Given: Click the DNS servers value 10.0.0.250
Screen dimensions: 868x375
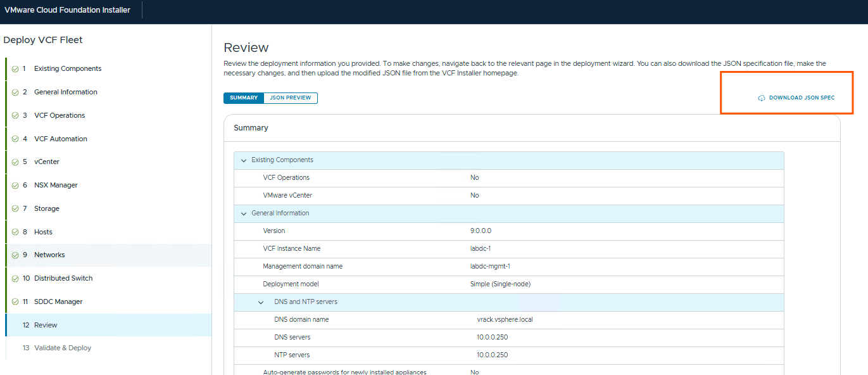Looking at the screenshot, I should pos(493,337).
